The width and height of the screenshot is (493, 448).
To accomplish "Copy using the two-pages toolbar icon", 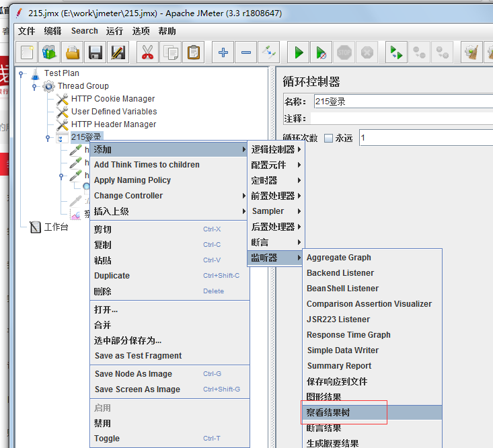I will (170, 52).
